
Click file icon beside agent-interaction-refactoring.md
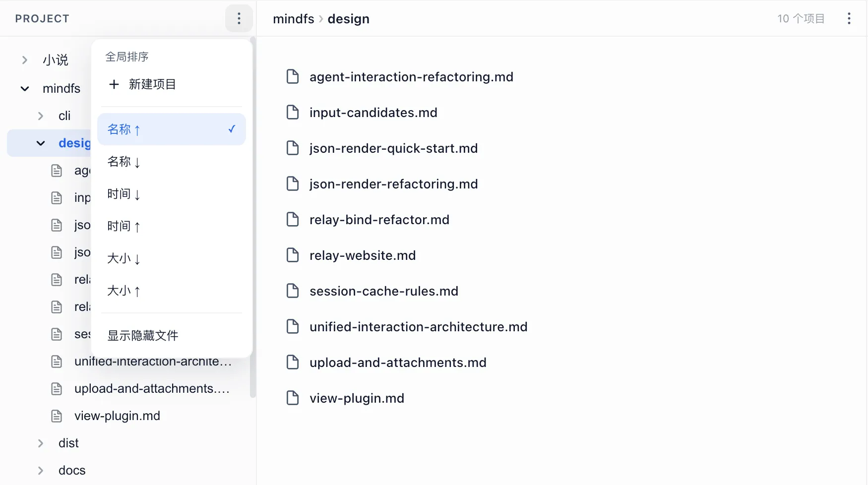click(x=293, y=77)
